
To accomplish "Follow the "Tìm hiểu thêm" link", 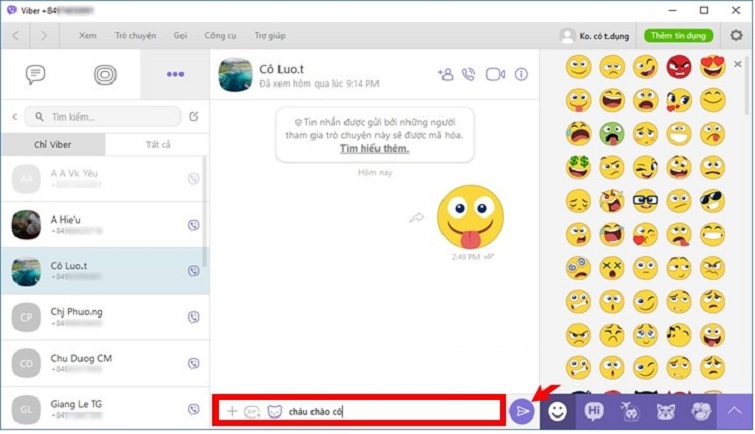I will (x=374, y=149).
